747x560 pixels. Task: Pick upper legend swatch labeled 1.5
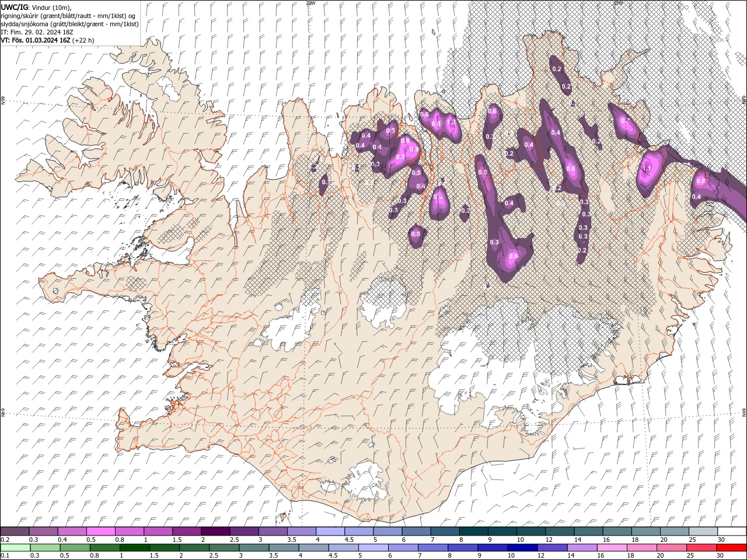(x=187, y=531)
